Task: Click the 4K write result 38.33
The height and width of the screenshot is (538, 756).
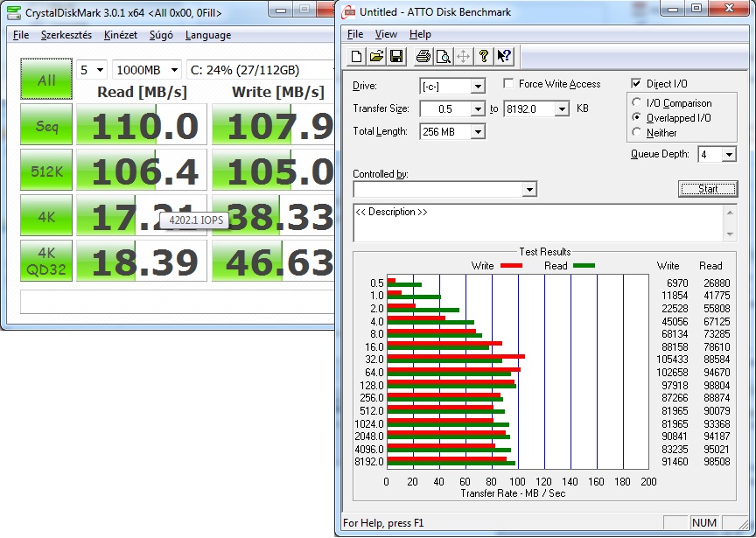Action: tap(273, 216)
